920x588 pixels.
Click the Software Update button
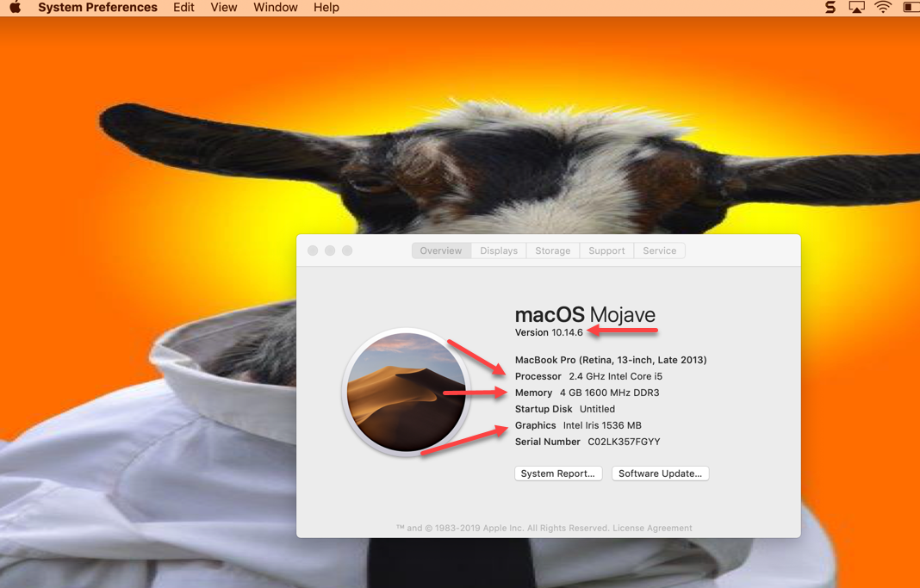click(x=660, y=473)
